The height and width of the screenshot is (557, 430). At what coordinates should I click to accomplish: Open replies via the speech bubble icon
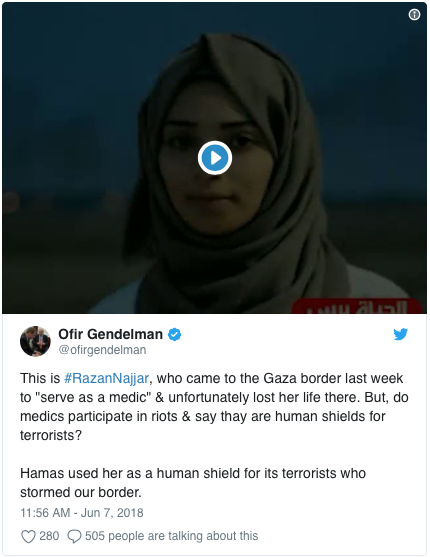coord(74,536)
